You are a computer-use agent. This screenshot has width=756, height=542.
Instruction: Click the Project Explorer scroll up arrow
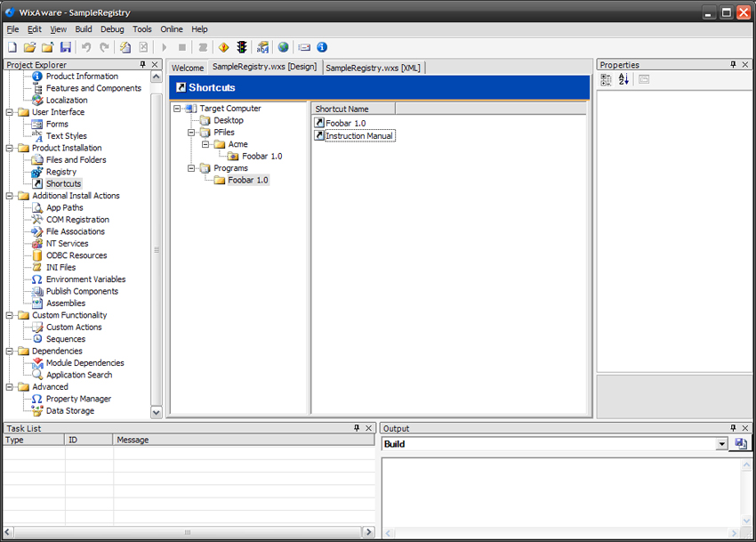(157, 77)
